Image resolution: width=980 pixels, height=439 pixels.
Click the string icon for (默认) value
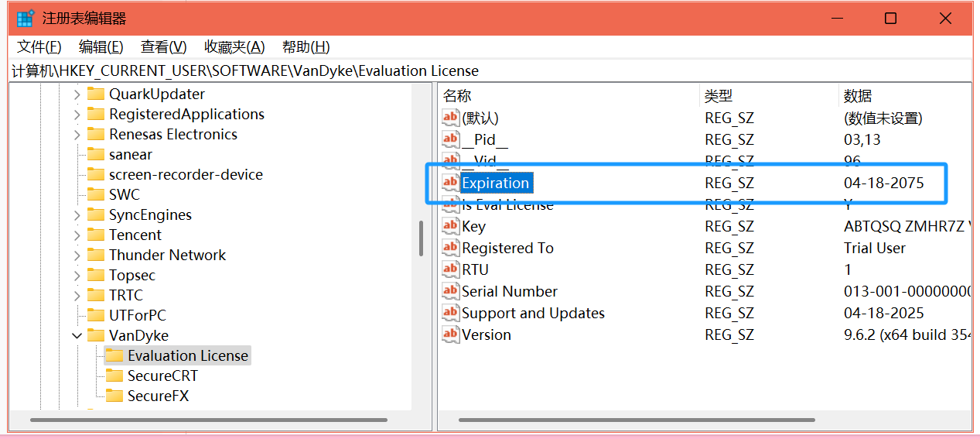[450, 118]
